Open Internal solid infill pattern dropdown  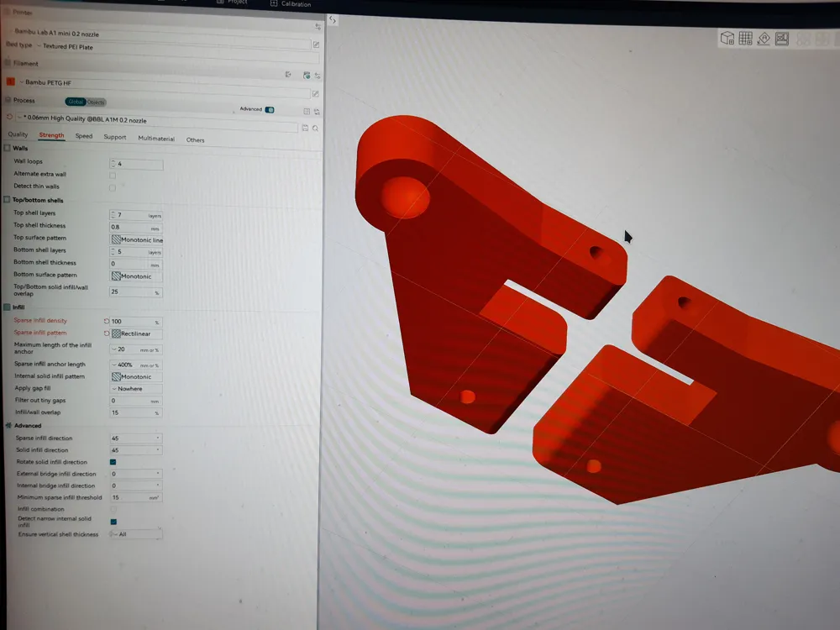pos(136,376)
